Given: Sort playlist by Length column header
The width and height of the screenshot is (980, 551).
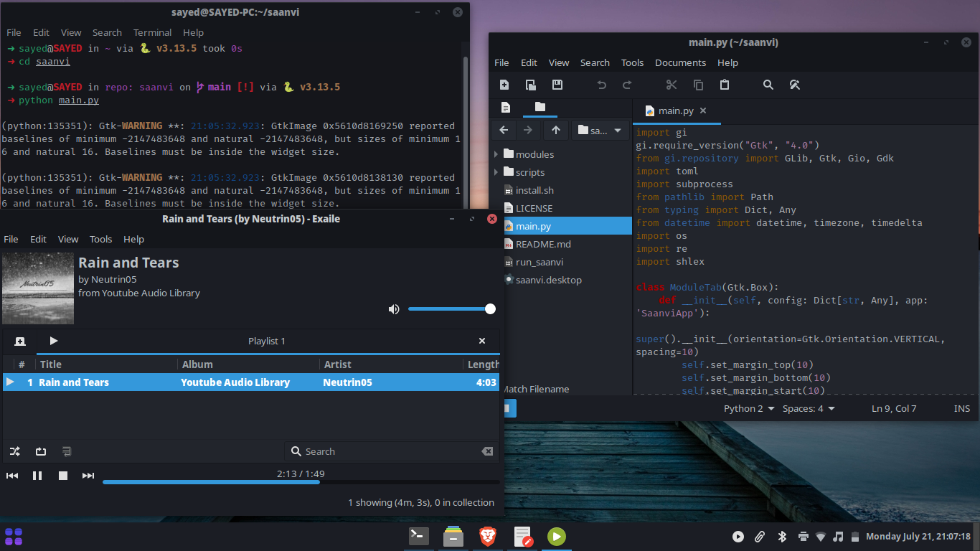Looking at the screenshot, I should click(481, 364).
